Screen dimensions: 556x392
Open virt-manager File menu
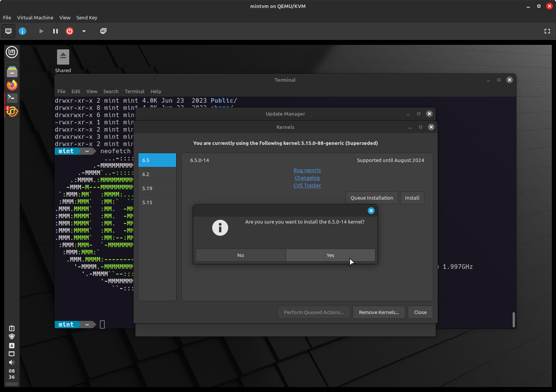pos(7,17)
